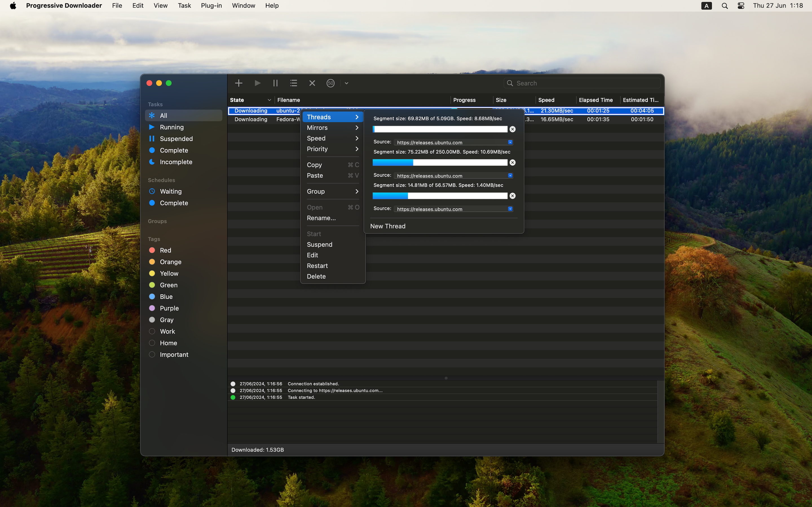The image size is (812, 507).
Task: Click the delete task X toolbar icon
Action: [312, 83]
